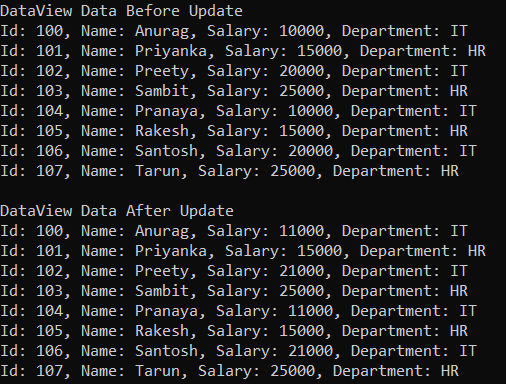Click the name Rakesh in the before-update list
This screenshot has height=384, width=506.
(162, 131)
